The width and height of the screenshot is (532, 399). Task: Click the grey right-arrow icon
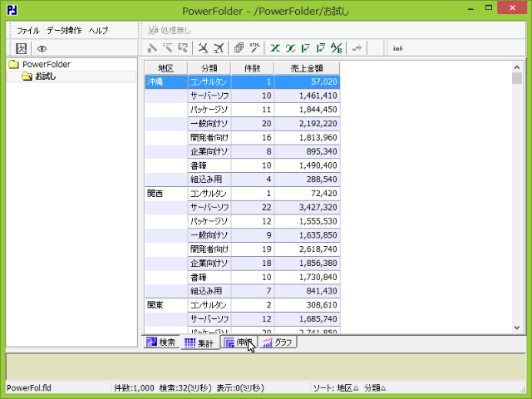[x=357, y=48]
